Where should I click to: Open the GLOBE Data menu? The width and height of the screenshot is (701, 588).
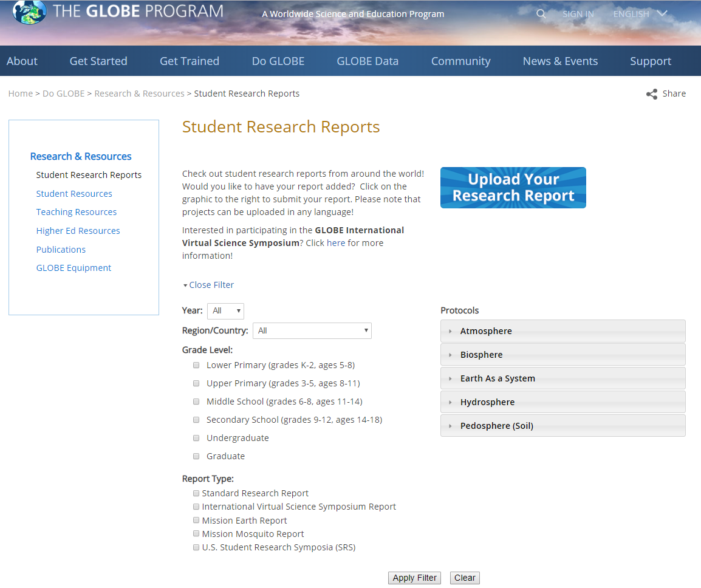click(x=368, y=61)
